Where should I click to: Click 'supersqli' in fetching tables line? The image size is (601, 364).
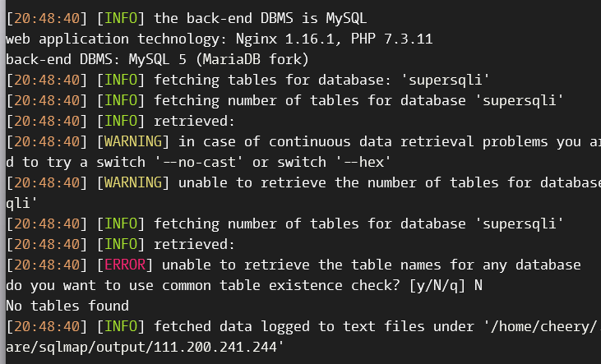pyautogui.click(x=446, y=80)
